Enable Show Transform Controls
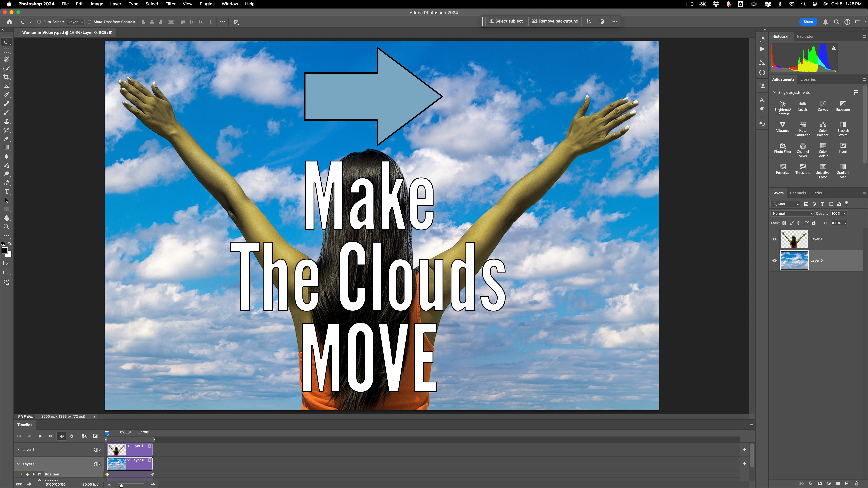868x488 pixels. point(89,22)
